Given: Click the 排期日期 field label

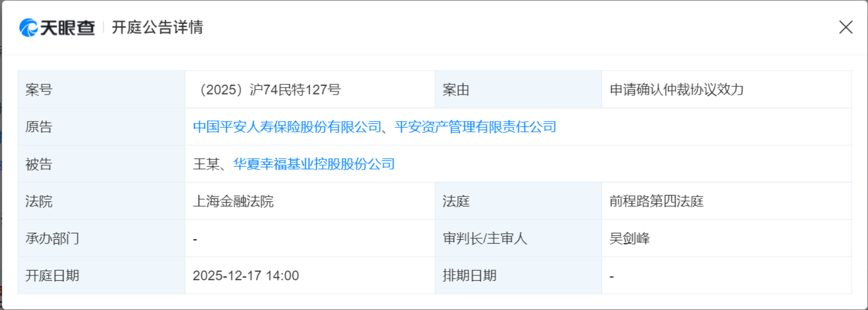Looking at the screenshot, I should (469, 276).
